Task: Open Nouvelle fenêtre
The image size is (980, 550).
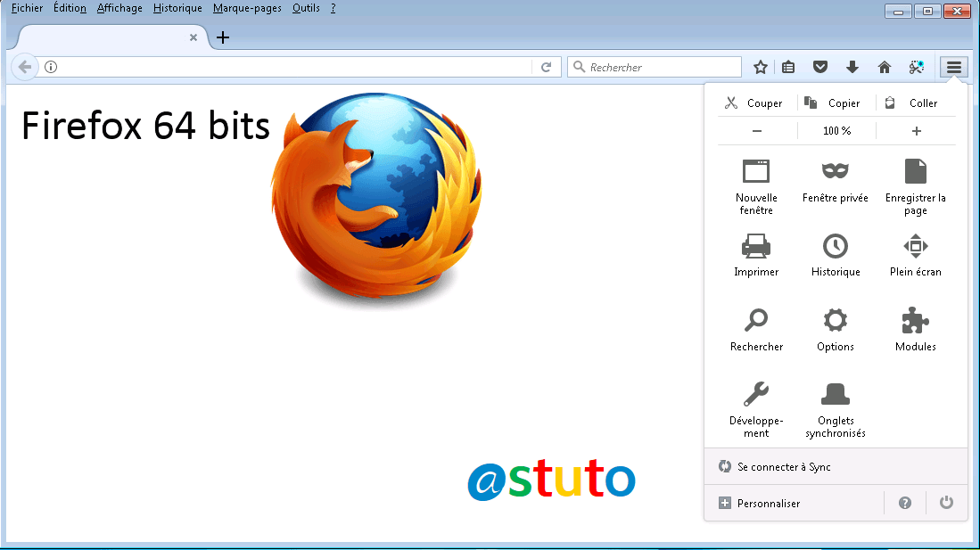Action: [756, 187]
